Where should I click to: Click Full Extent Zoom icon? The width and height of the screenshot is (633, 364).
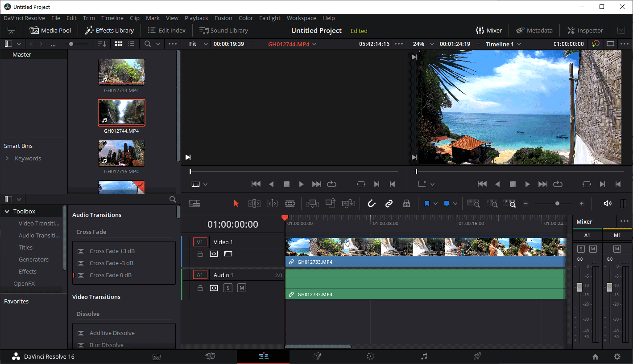[473, 204]
